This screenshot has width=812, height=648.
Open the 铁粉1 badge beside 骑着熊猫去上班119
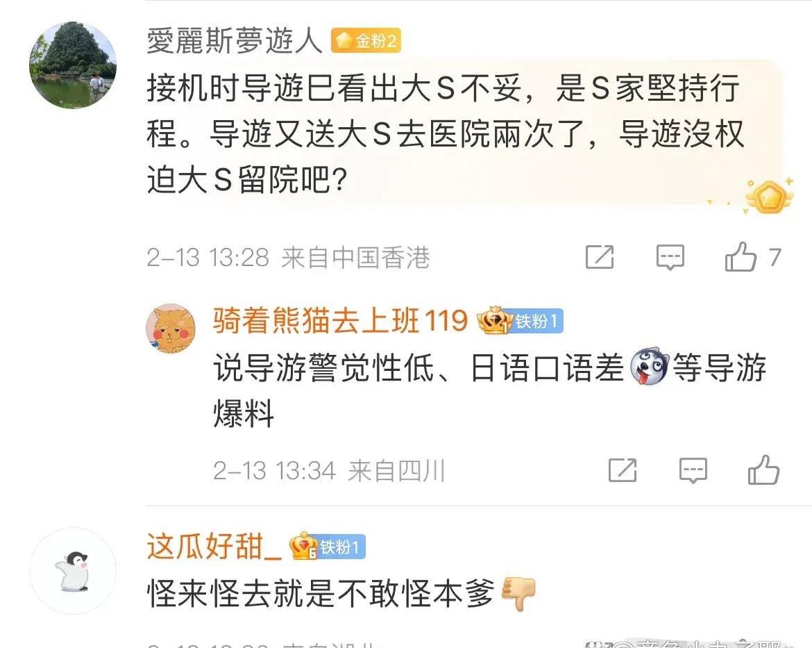point(519,321)
